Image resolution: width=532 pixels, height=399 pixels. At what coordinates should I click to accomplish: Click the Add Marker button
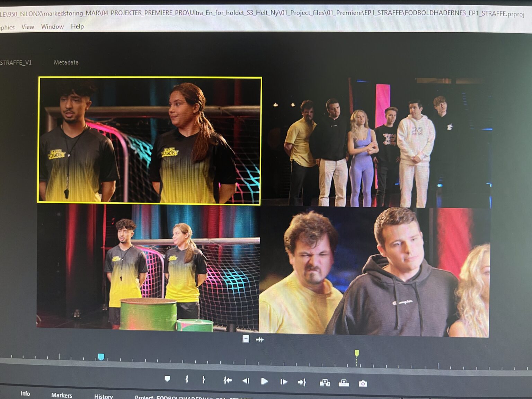click(x=167, y=379)
